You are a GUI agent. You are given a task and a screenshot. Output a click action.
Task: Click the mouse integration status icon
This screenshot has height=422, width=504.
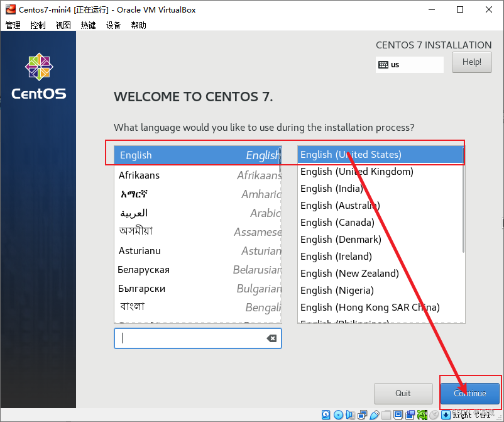tap(434, 415)
